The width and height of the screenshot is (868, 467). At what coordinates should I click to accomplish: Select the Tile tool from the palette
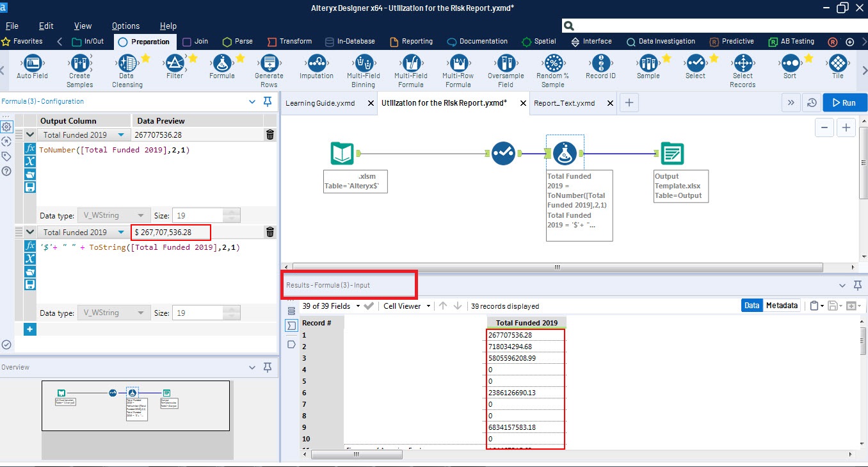pos(837,67)
